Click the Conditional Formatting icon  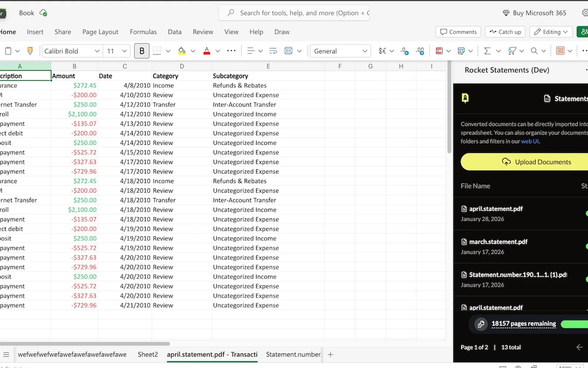tap(439, 51)
